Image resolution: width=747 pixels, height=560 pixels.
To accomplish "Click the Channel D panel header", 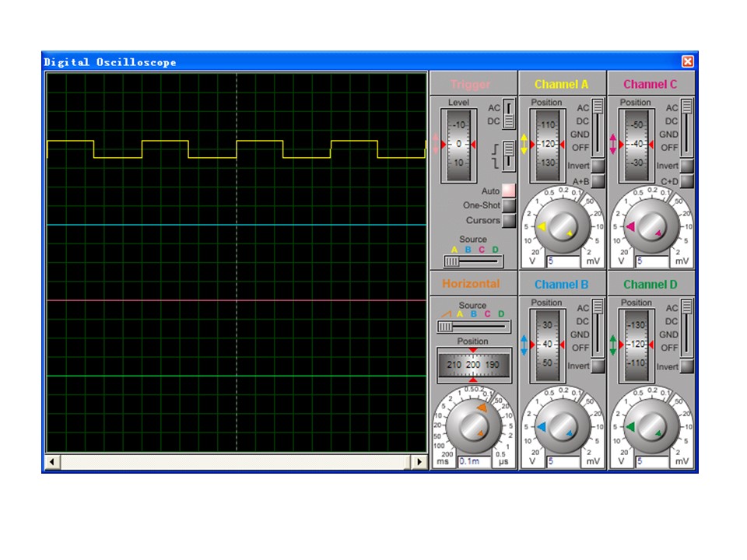I will [651, 285].
